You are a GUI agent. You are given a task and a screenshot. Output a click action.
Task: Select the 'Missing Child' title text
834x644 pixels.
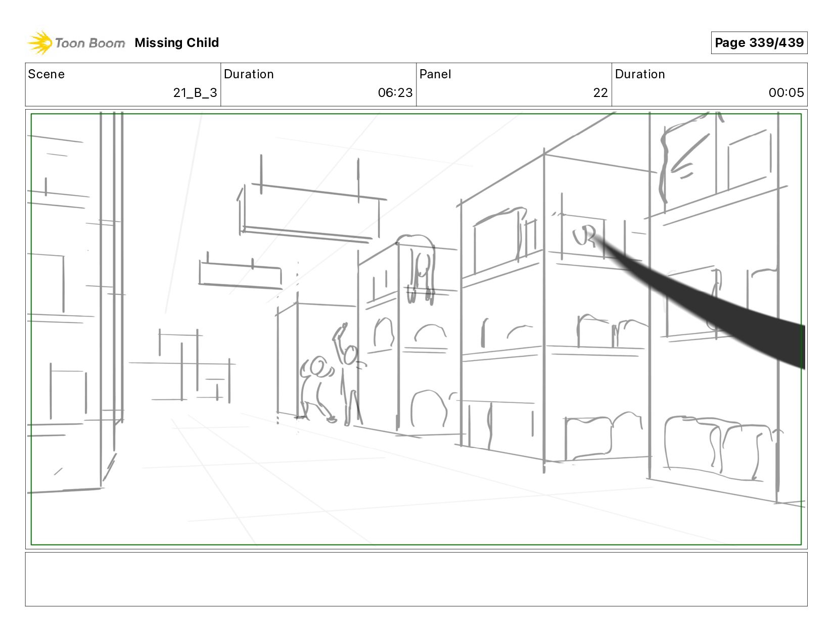pyautogui.click(x=177, y=42)
